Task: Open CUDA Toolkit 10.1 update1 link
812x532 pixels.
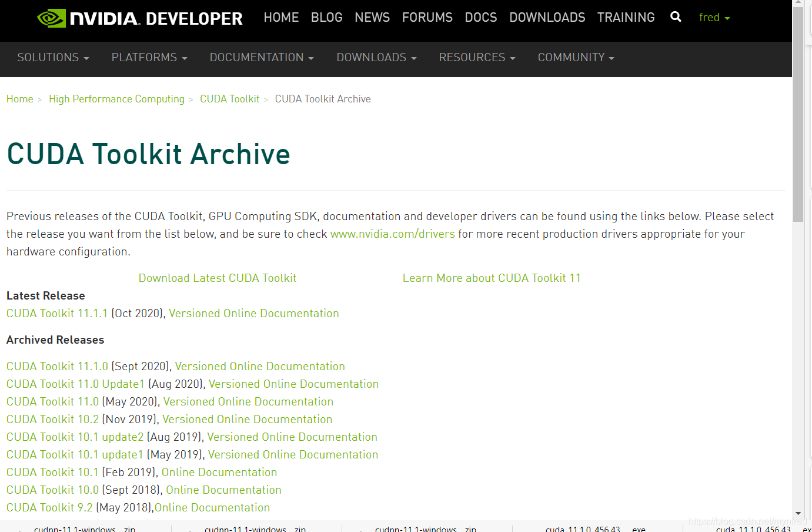Action: coord(75,455)
